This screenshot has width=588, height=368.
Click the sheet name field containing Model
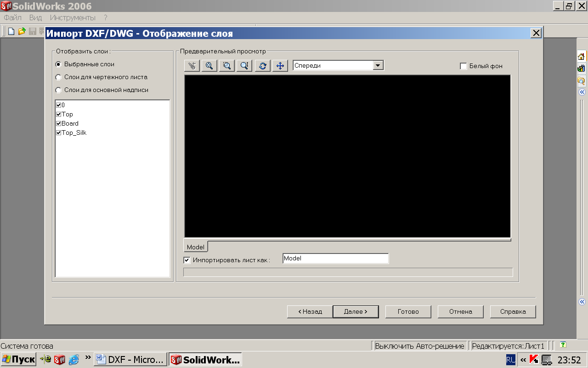point(336,259)
